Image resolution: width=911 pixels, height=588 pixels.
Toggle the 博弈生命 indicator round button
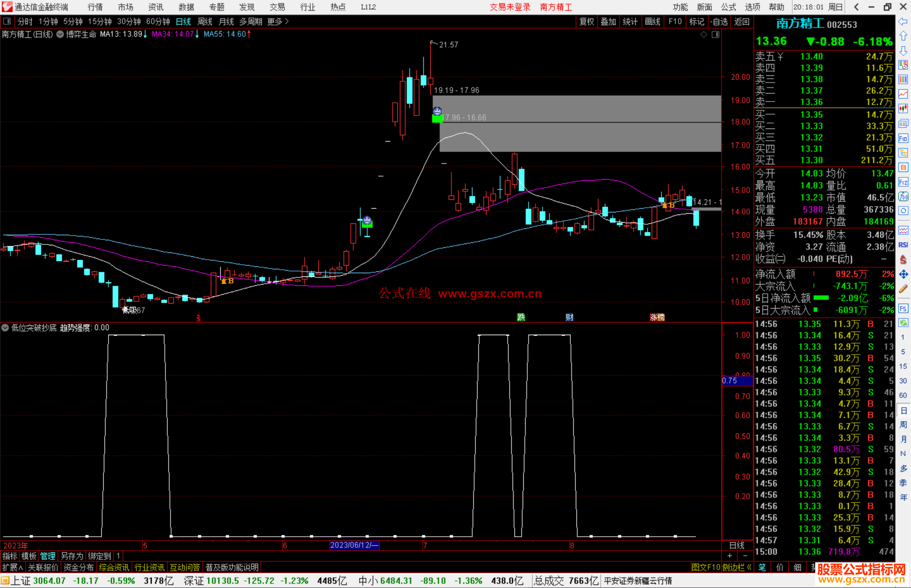point(60,34)
